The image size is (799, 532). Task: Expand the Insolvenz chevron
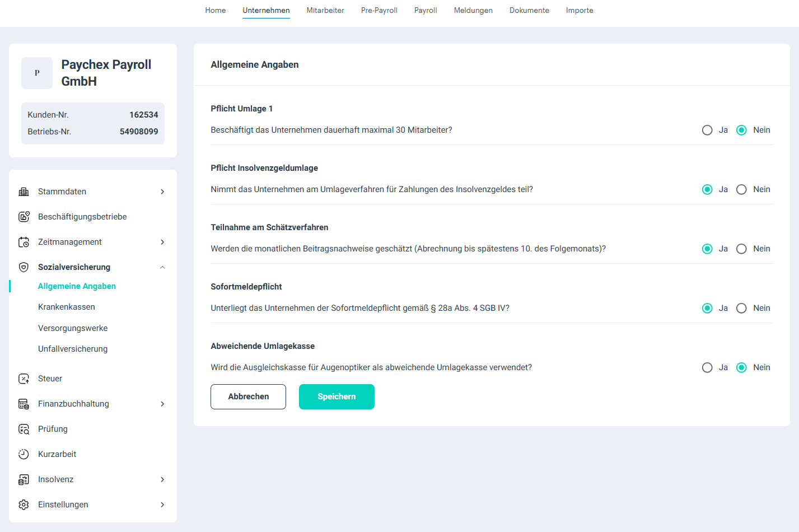coord(162,479)
